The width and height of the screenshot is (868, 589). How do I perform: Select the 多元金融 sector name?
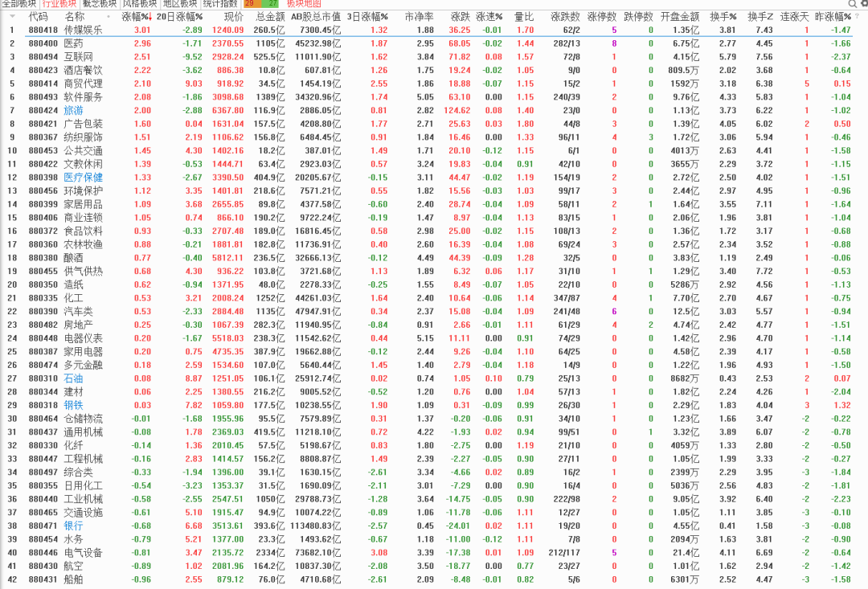[83, 365]
